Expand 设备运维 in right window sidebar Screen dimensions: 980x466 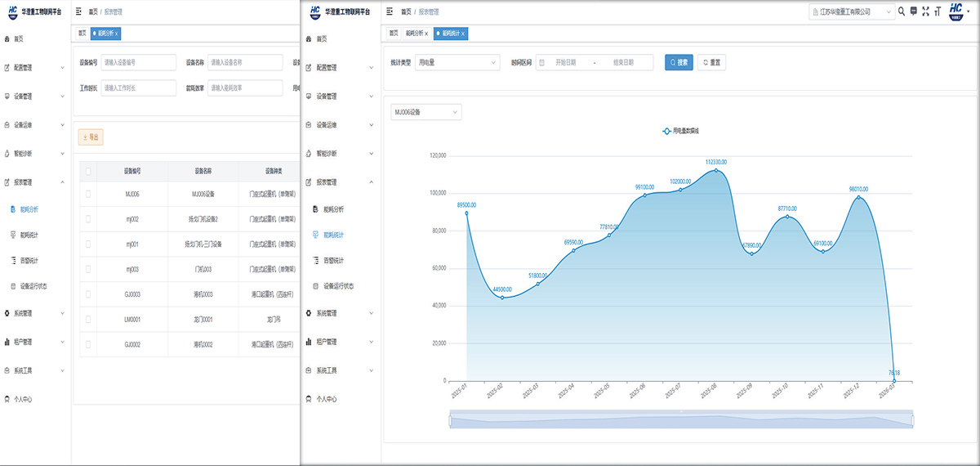(x=341, y=124)
